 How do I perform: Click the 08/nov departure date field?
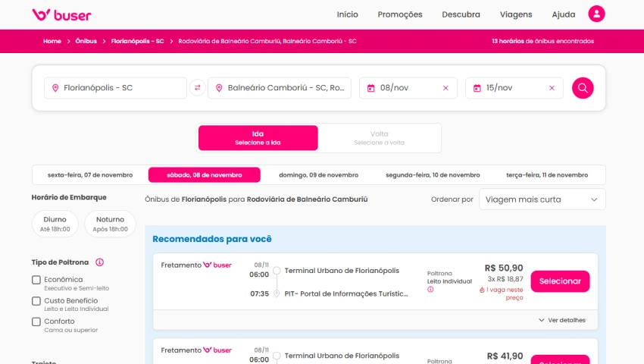click(x=408, y=88)
